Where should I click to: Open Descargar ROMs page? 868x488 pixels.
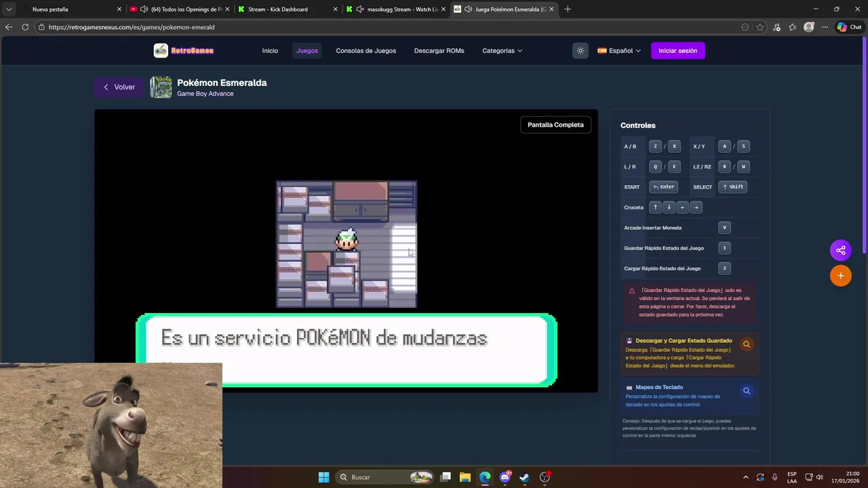pyautogui.click(x=439, y=51)
